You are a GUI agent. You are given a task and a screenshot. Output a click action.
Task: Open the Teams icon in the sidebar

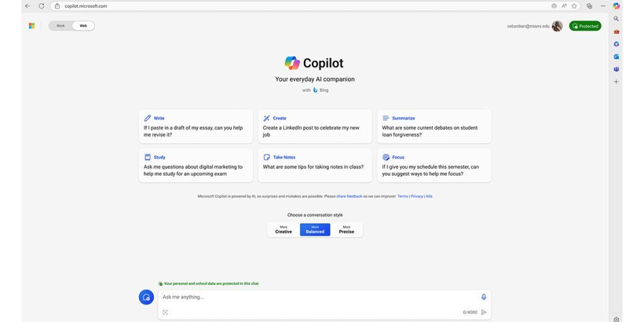[x=616, y=69]
